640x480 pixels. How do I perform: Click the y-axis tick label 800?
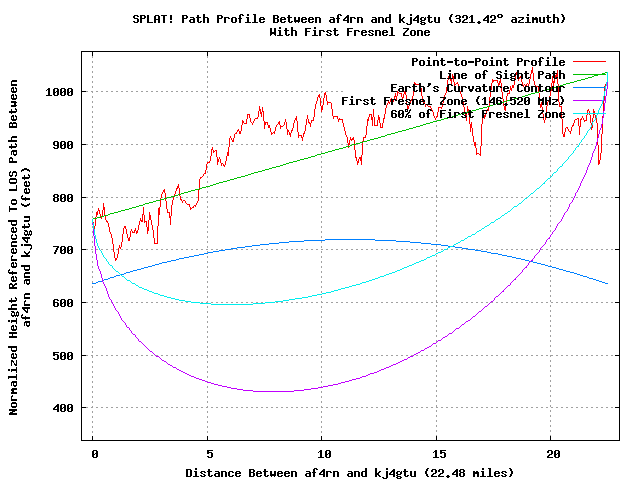point(63,198)
